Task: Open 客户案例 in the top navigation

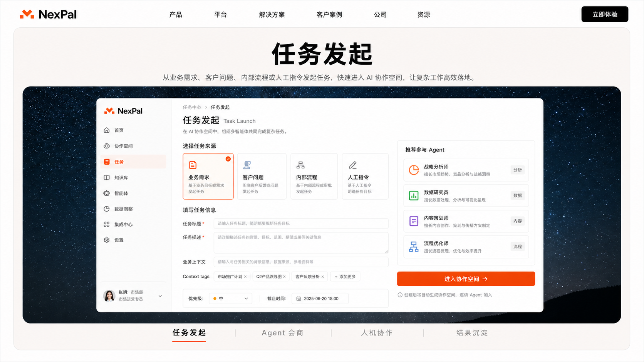Action: pos(329,15)
